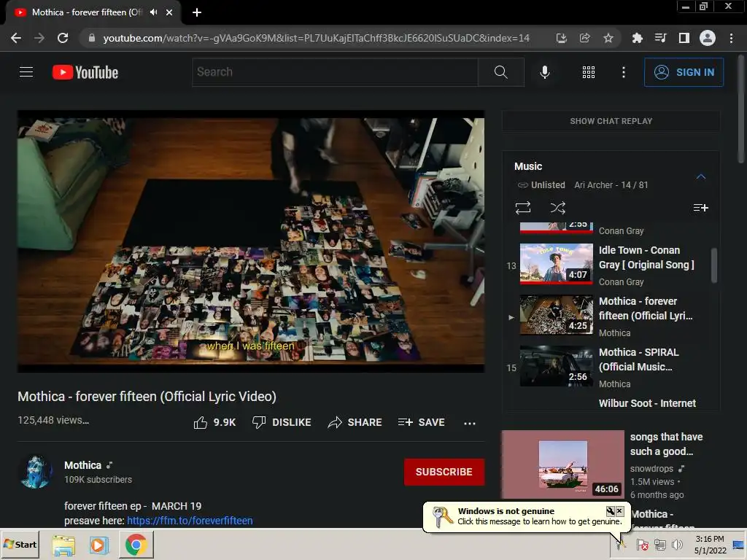Share the video

355,422
